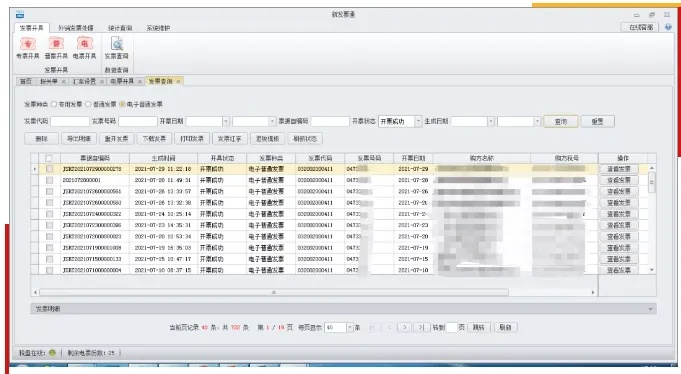681x374 pixels.
Task: Check row generated 2021-07-24 10:25:14
Action: (50, 214)
